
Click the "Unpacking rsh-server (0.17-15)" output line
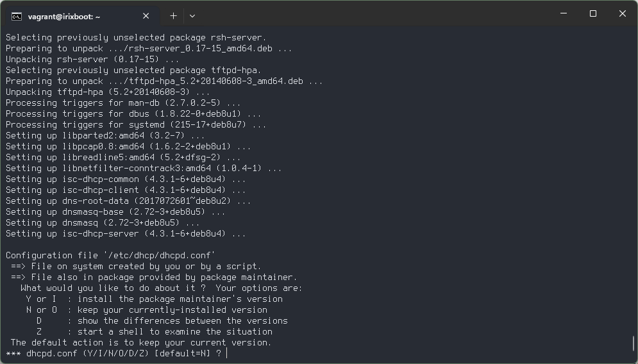pyautogui.click(x=92, y=60)
